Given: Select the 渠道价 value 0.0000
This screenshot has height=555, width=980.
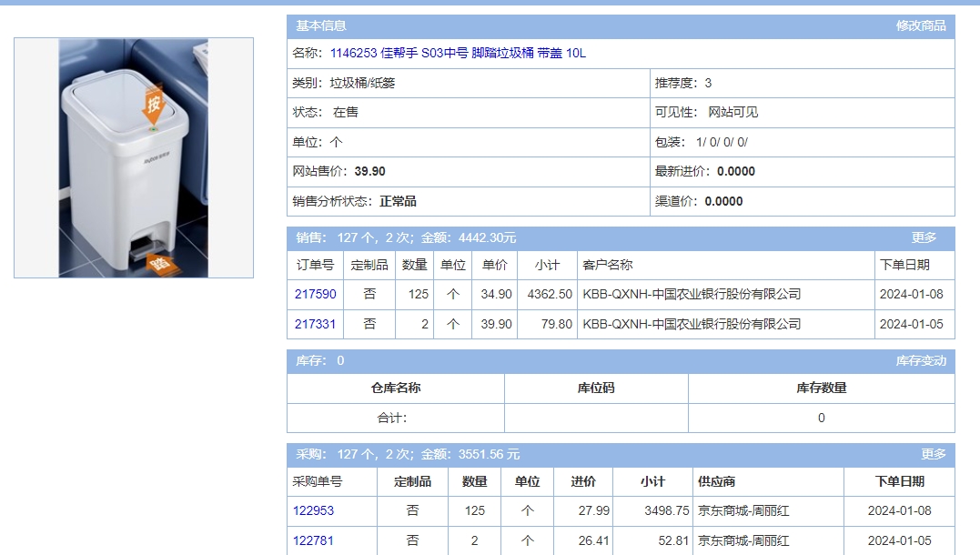Looking at the screenshot, I should coord(723,201).
